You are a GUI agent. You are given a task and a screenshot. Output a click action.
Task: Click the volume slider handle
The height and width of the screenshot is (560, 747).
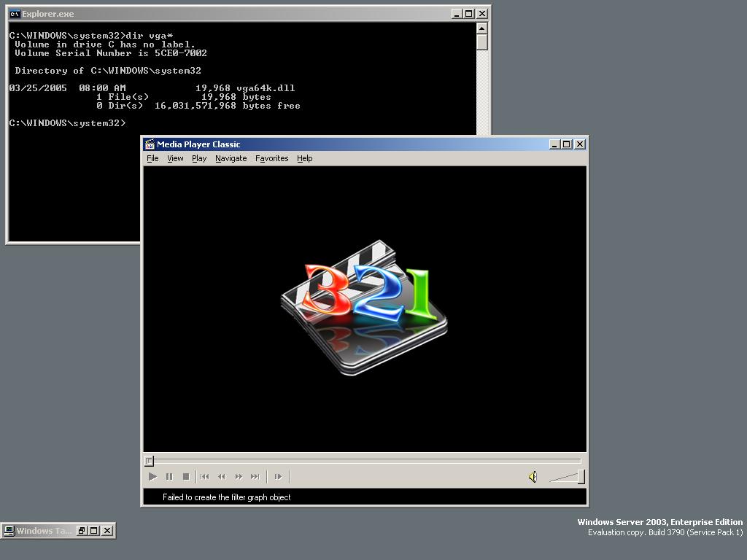coord(581,477)
